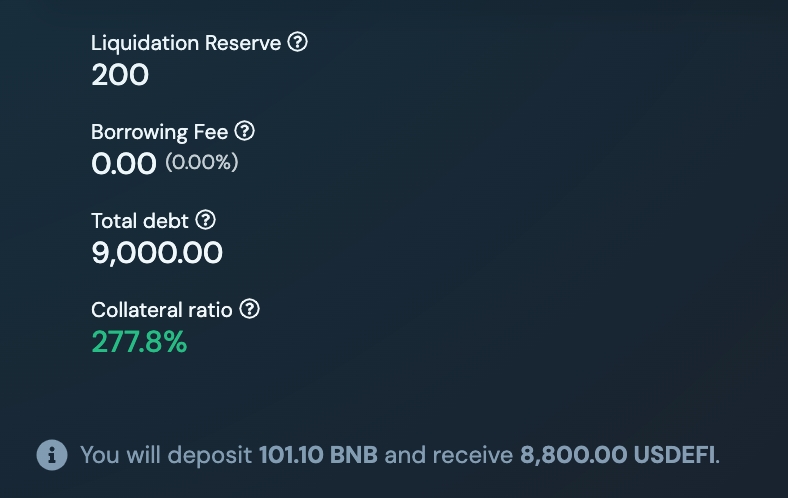788x498 pixels.
Task: Click the "You will deposit" text
Action: [x=166, y=456]
